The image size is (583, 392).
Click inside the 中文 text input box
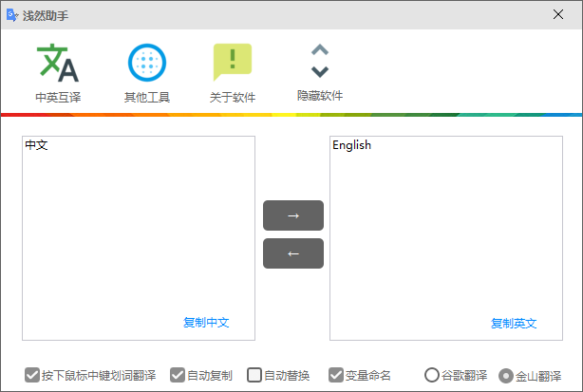[138, 228]
